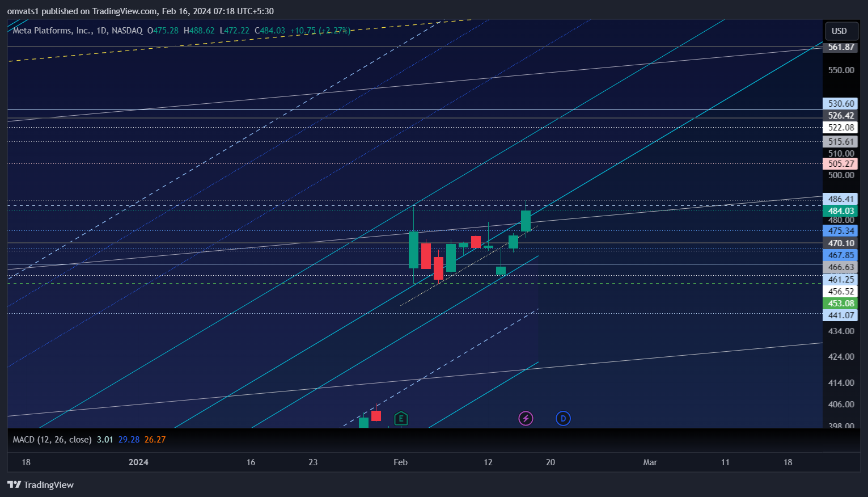Click the 12 date label on time axis
Viewport: 868px width, 497px height.
pyautogui.click(x=488, y=462)
